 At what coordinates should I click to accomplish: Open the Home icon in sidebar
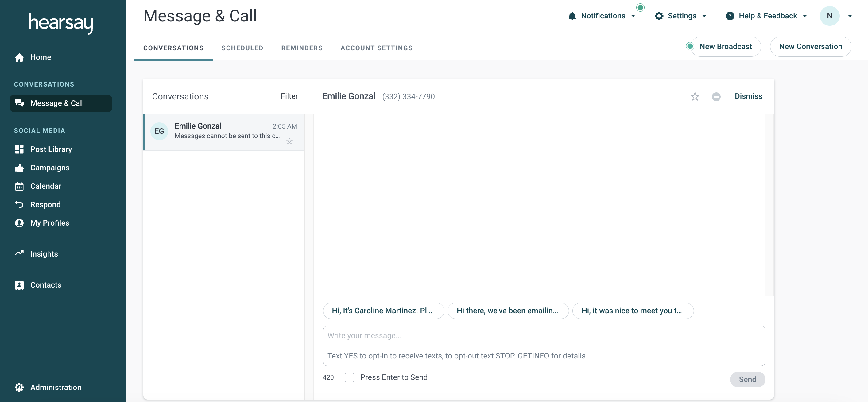[x=19, y=57]
